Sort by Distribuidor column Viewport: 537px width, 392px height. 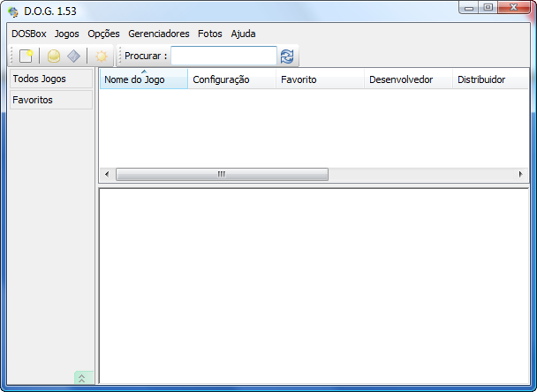(x=490, y=79)
